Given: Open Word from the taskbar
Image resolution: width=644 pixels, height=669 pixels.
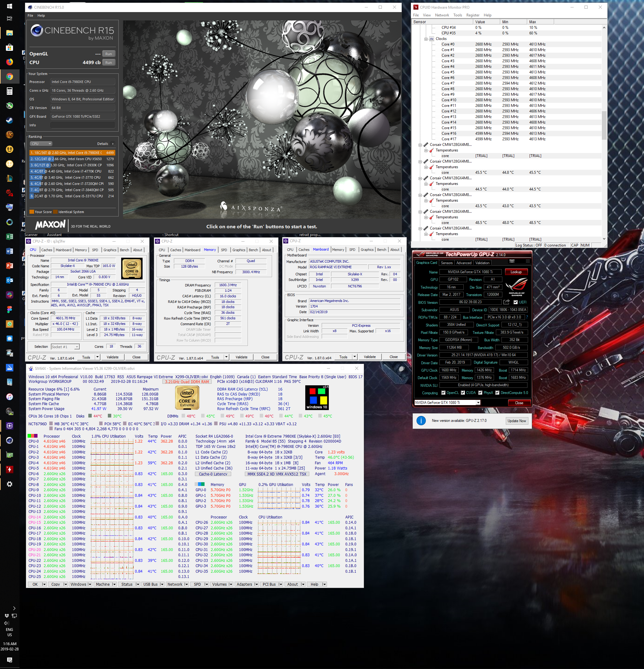Looking at the screenshot, I should click(10, 251).
